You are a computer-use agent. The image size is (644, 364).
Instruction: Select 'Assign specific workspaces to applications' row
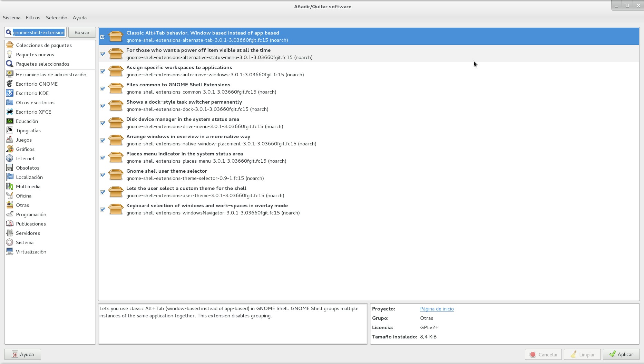pyautogui.click(x=369, y=71)
